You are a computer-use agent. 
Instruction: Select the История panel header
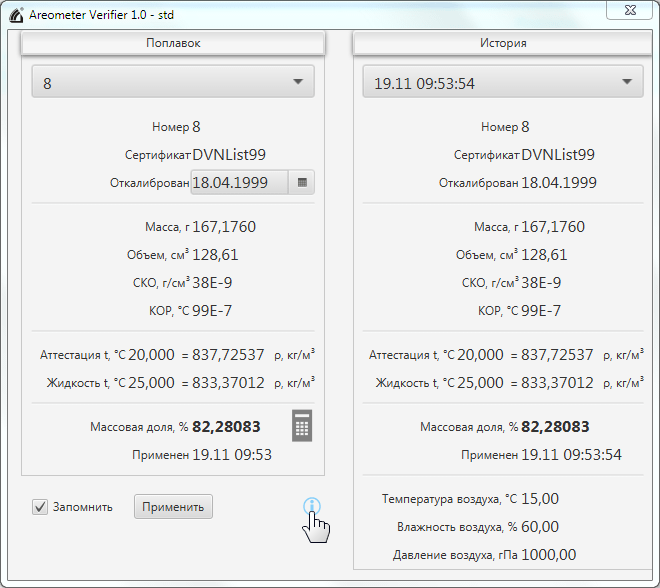502,43
